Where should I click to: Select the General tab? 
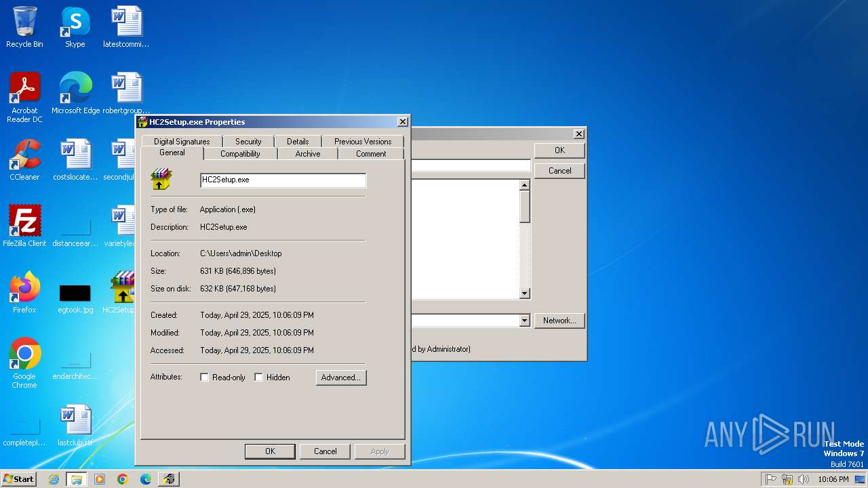coord(172,152)
